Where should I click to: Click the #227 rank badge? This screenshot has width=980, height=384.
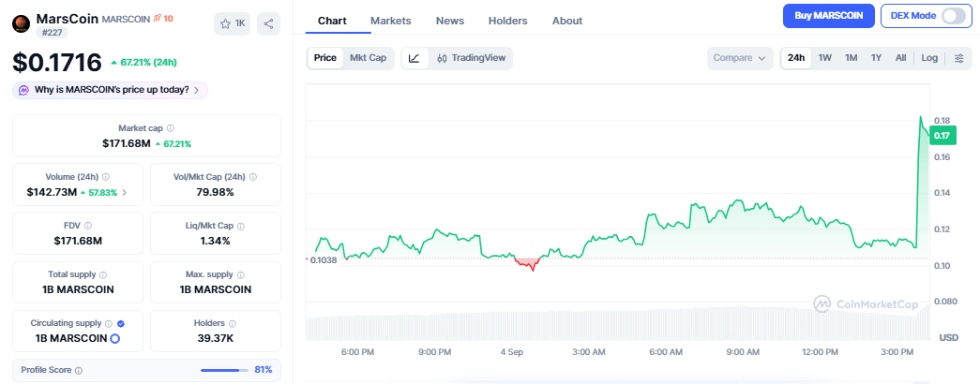[x=52, y=33]
